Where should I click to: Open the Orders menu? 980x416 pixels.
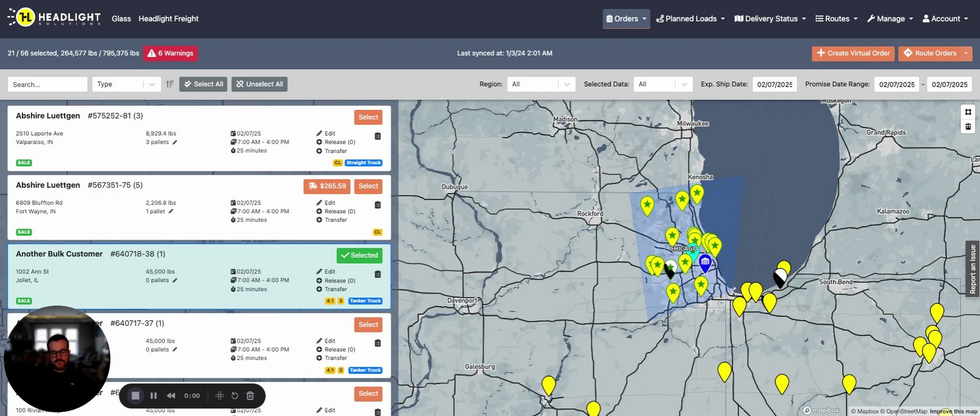click(x=626, y=18)
